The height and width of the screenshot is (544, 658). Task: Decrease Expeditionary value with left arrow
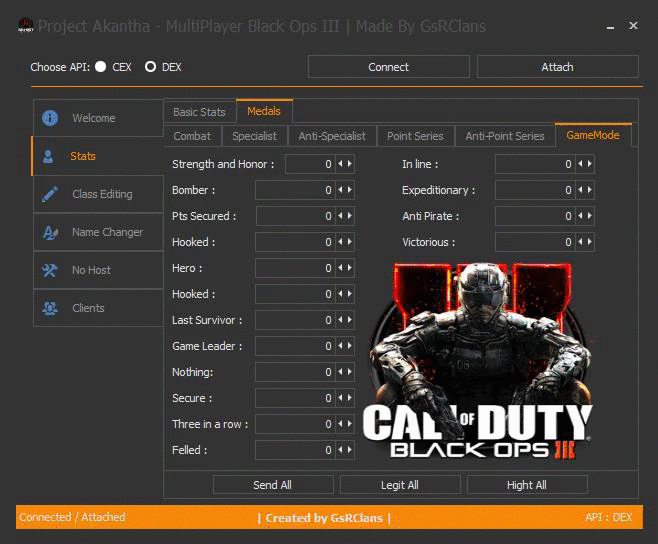(580, 190)
